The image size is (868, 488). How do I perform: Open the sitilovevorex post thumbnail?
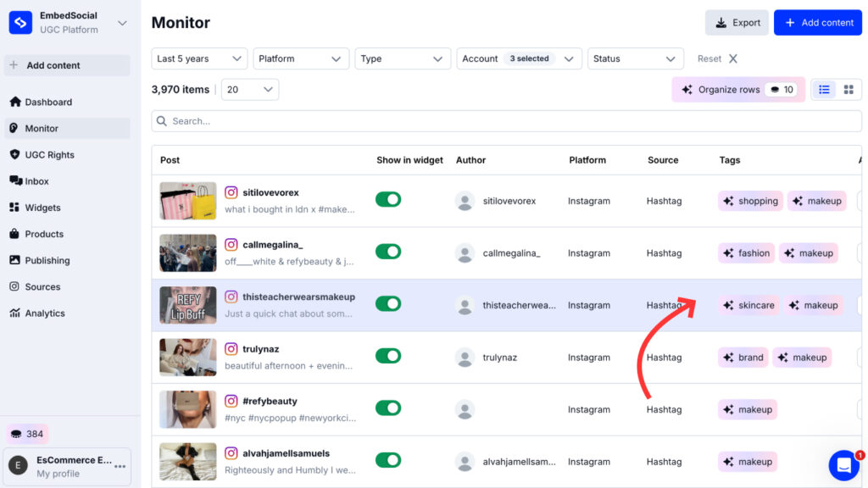[188, 201]
